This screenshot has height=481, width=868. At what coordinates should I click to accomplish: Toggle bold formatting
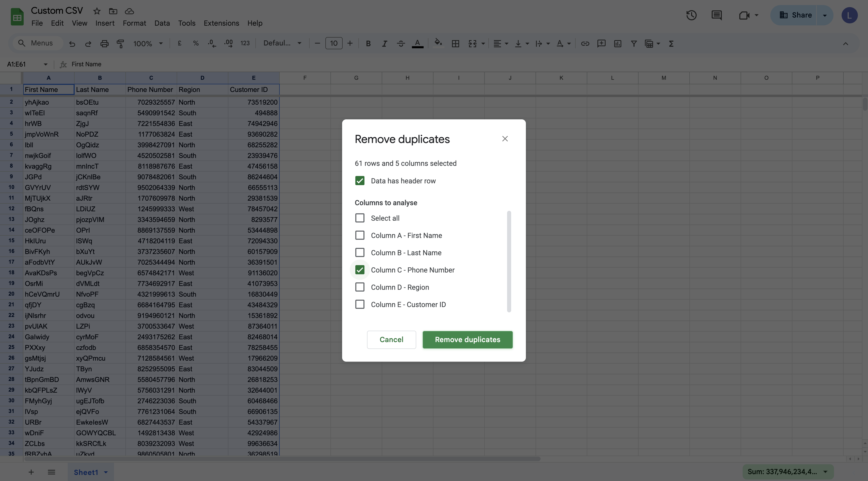[368, 43]
